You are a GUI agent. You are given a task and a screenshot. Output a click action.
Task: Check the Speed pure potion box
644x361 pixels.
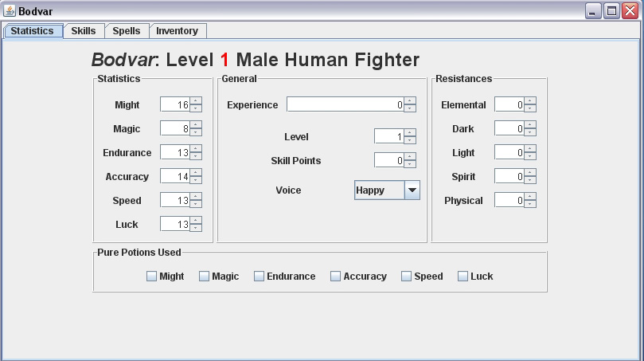(x=406, y=277)
